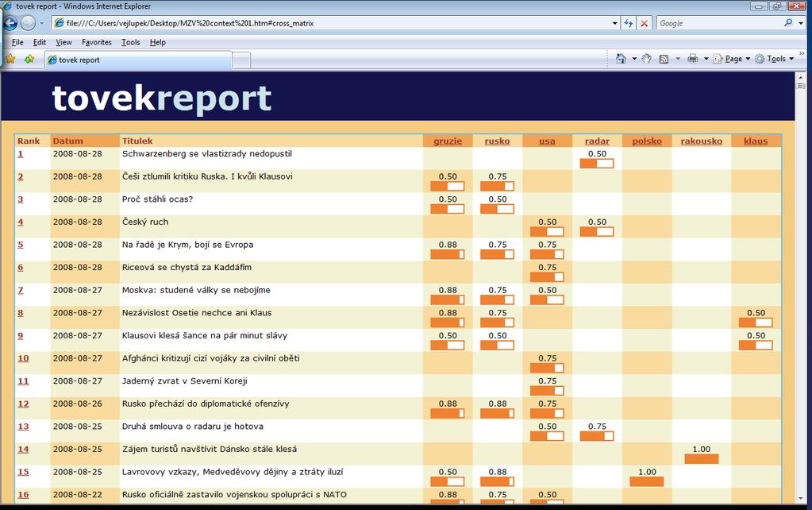812x510 pixels.
Task: Click radar score bar for Schwarzenberg row
Action: point(597,164)
